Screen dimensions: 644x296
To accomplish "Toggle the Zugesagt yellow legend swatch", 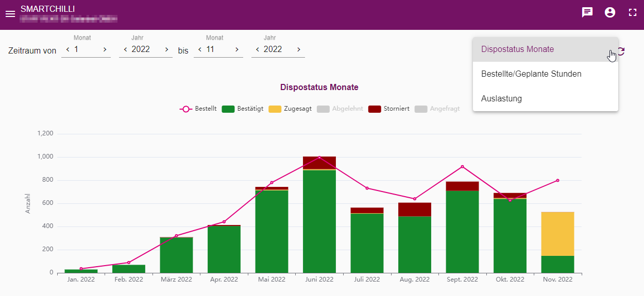I will coord(276,109).
